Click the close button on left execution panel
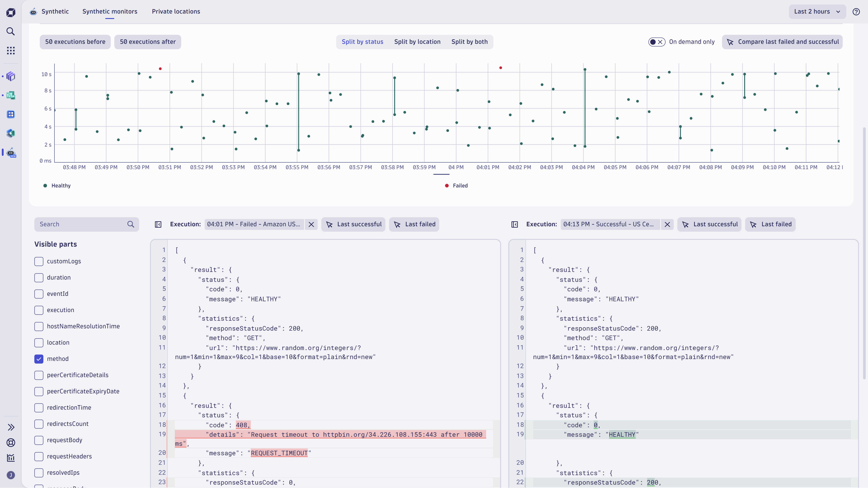Viewport: 868px width, 488px height. coord(311,224)
